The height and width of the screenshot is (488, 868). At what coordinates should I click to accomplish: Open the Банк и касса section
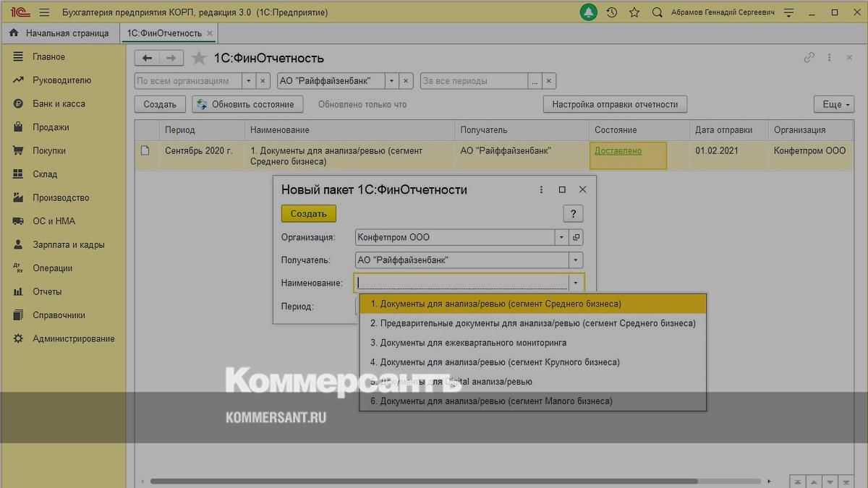coord(59,103)
